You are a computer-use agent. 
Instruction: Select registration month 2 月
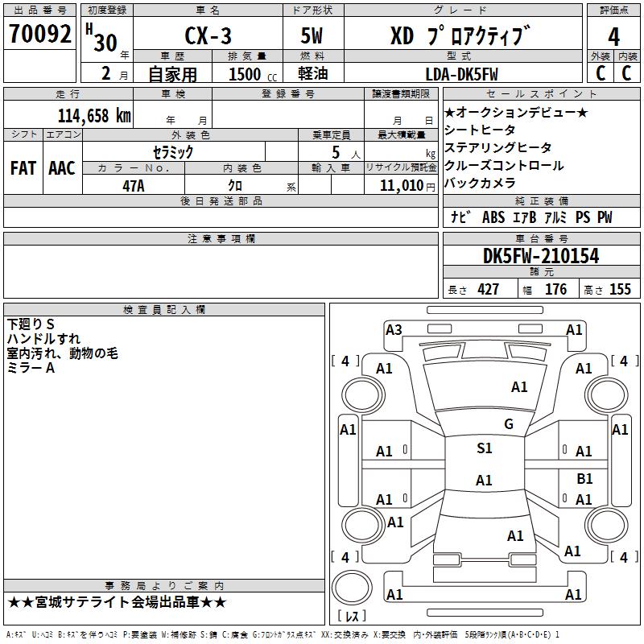(115, 74)
